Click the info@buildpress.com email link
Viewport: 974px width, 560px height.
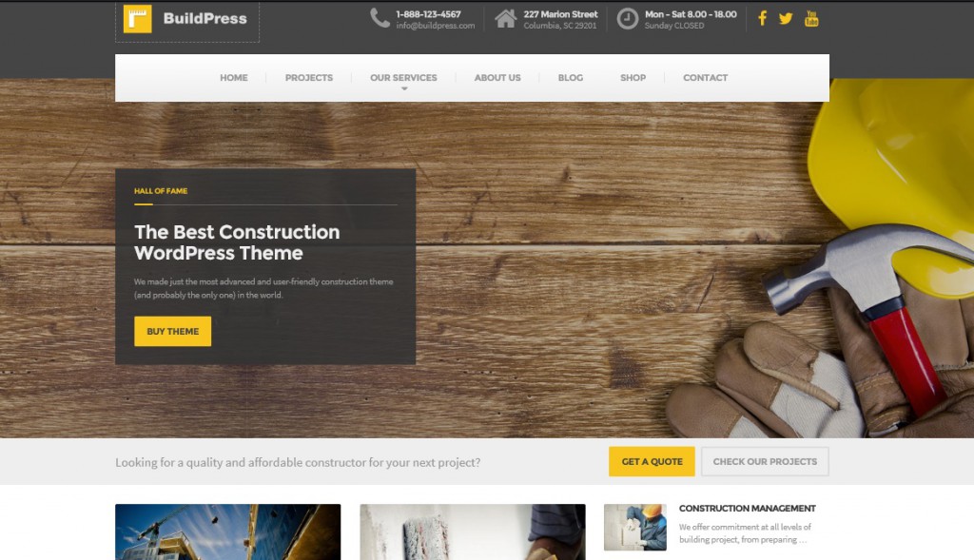(436, 26)
